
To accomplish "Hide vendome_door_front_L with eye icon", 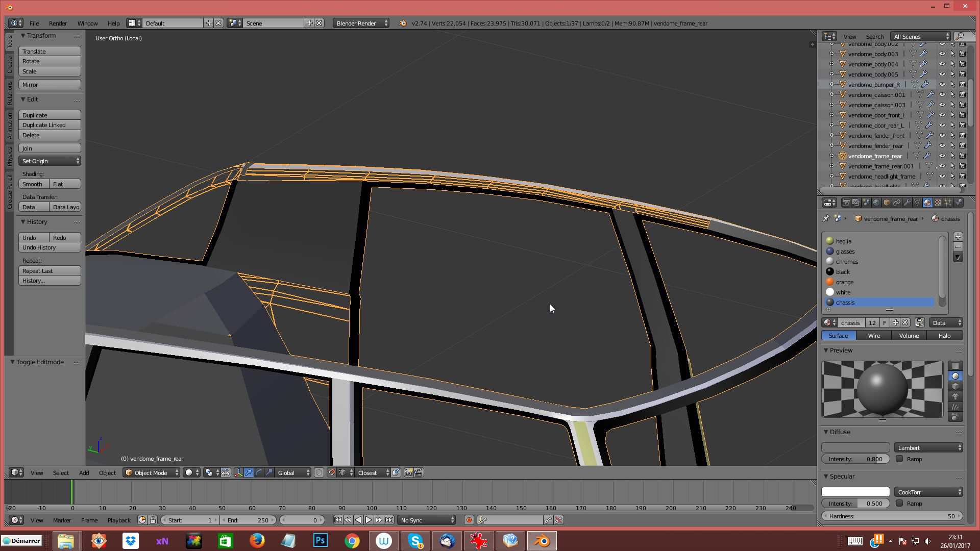I will 942,115.
